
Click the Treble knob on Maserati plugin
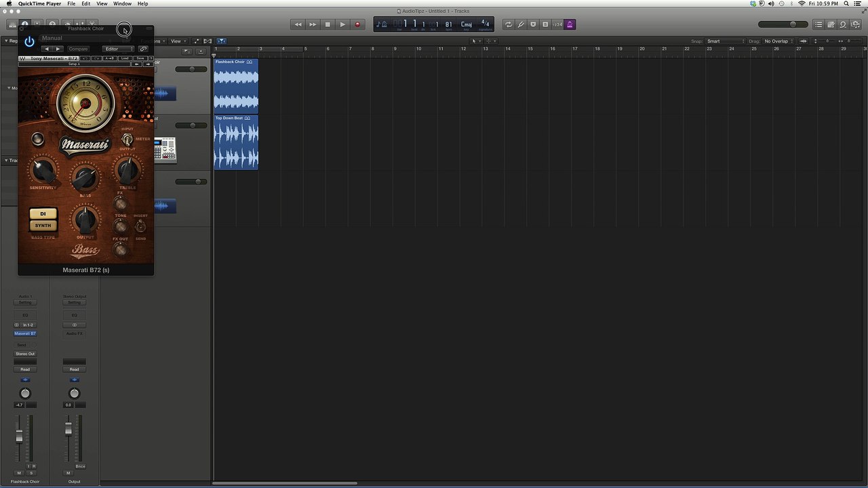pyautogui.click(x=127, y=170)
